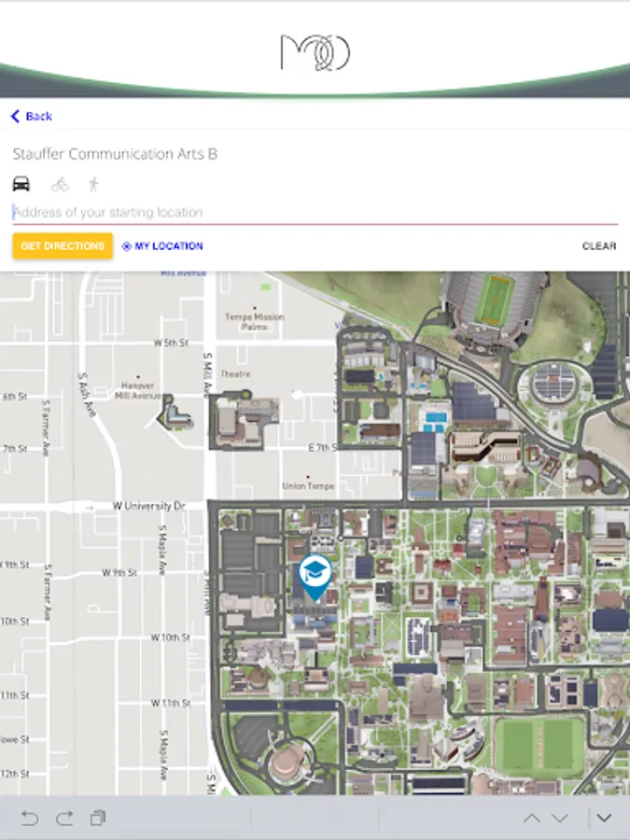Focus the starting location address field
630x840 pixels.
(315, 212)
